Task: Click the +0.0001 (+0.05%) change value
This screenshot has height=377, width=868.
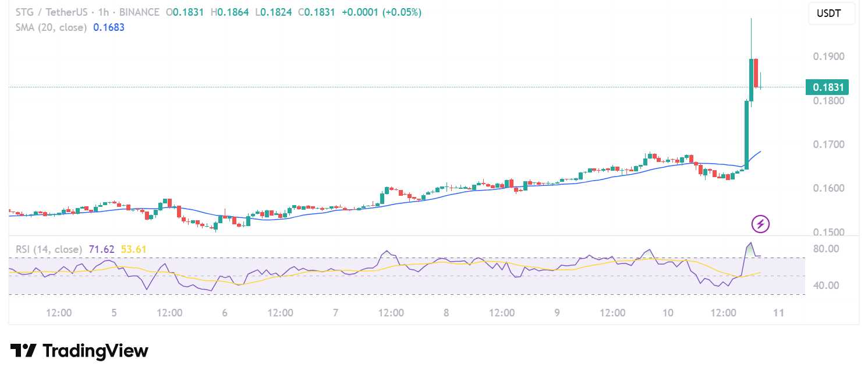Action: coord(380,12)
